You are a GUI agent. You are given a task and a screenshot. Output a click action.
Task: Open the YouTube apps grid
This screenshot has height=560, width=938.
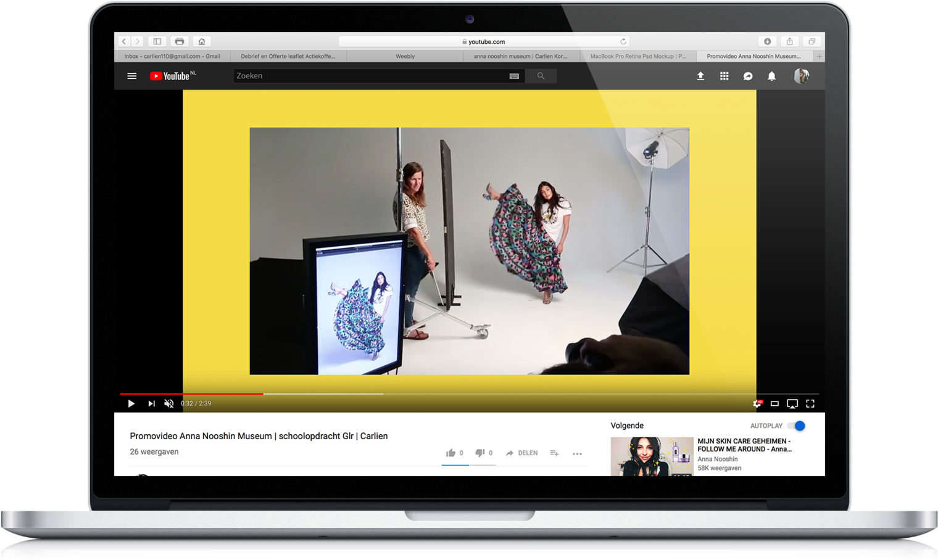(x=724, y=76)
